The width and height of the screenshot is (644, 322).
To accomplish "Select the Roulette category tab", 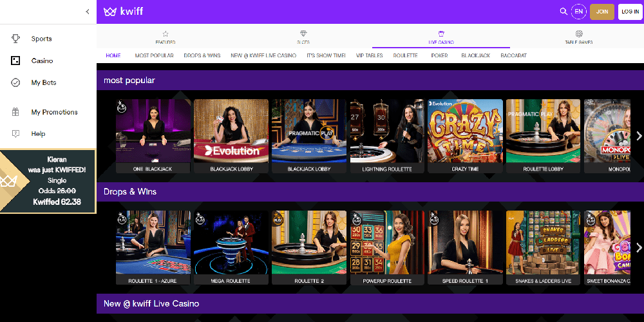I will [406, 56].
